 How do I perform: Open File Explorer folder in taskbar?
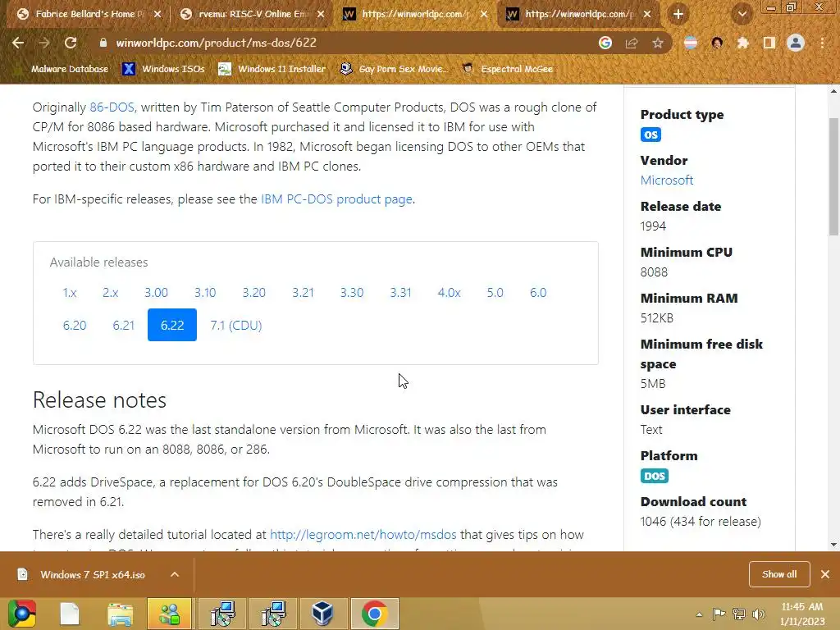pyautogui.click(x=120, y=614)
